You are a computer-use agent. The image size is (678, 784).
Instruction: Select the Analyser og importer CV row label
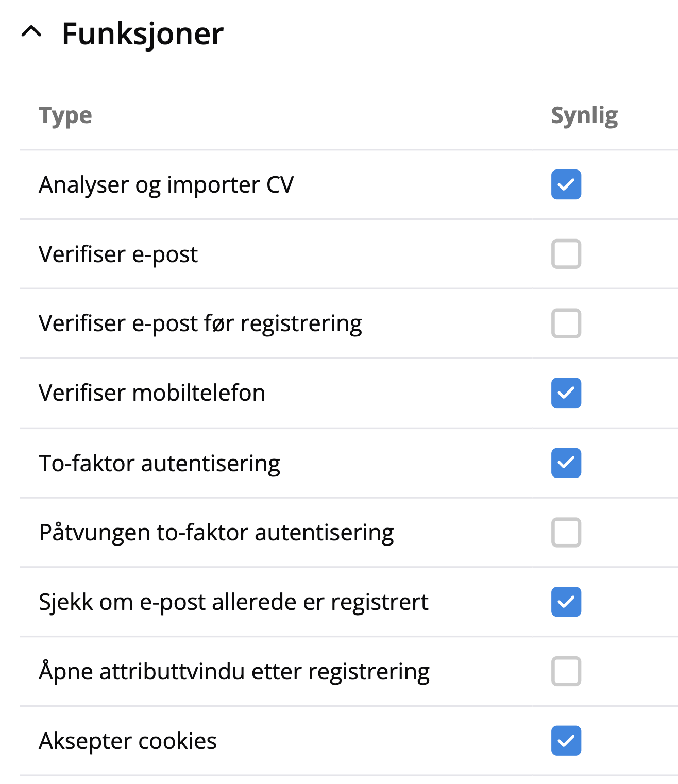(166, 185)
